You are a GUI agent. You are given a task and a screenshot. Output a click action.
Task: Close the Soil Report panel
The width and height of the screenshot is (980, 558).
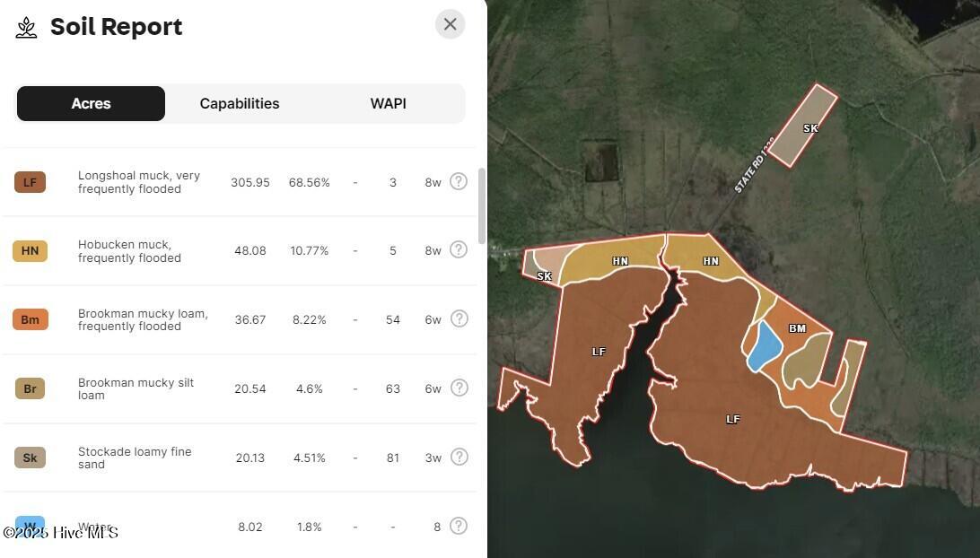pos(450,24)
